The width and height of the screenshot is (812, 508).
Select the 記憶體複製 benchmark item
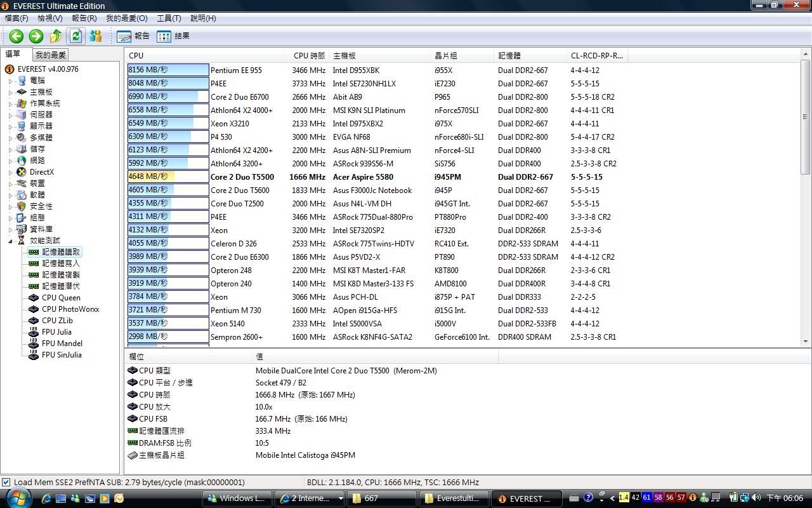point(61,275)
